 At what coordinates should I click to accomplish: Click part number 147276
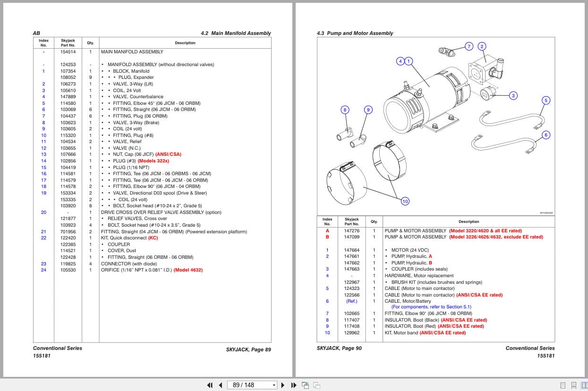[x=352, y=231]
